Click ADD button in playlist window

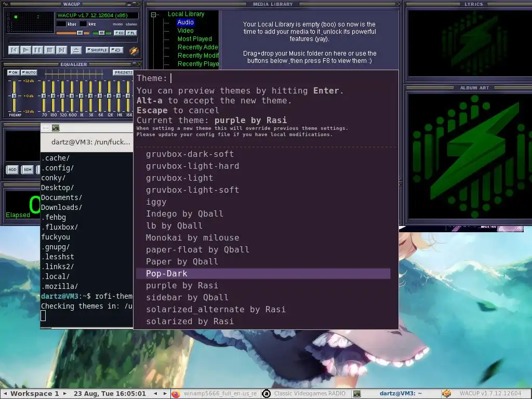[12, 170]
